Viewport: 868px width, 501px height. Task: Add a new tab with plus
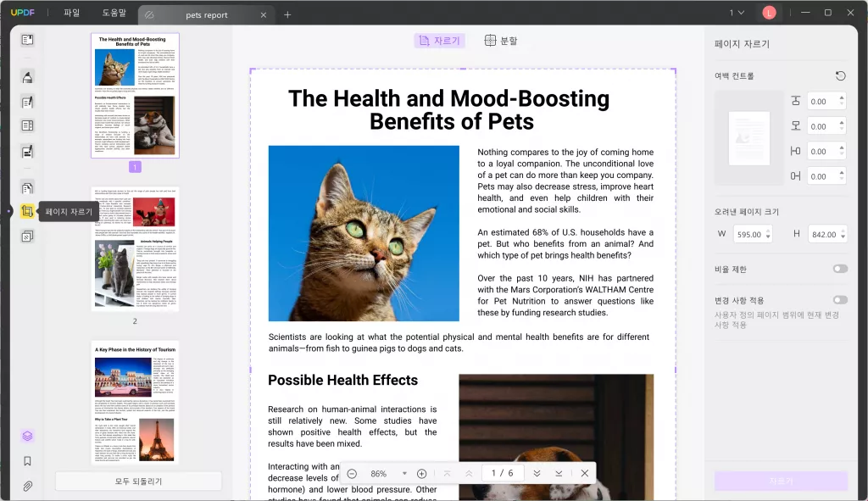287,15
